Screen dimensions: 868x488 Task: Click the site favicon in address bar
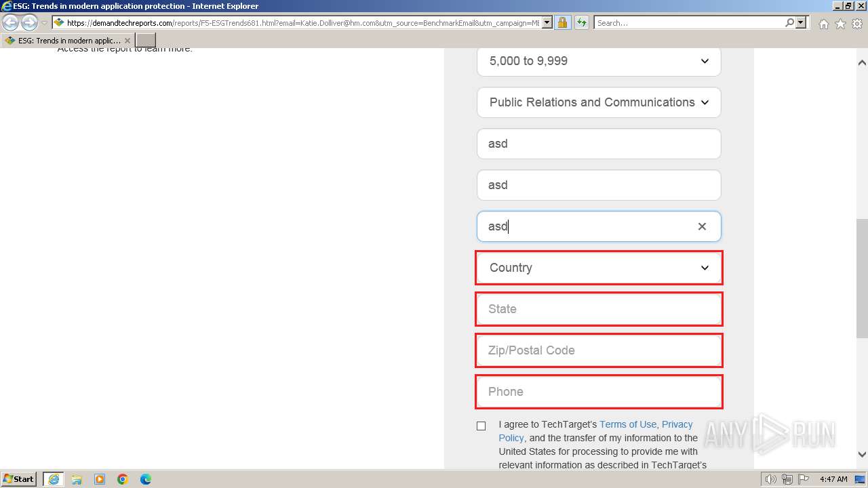59,22
